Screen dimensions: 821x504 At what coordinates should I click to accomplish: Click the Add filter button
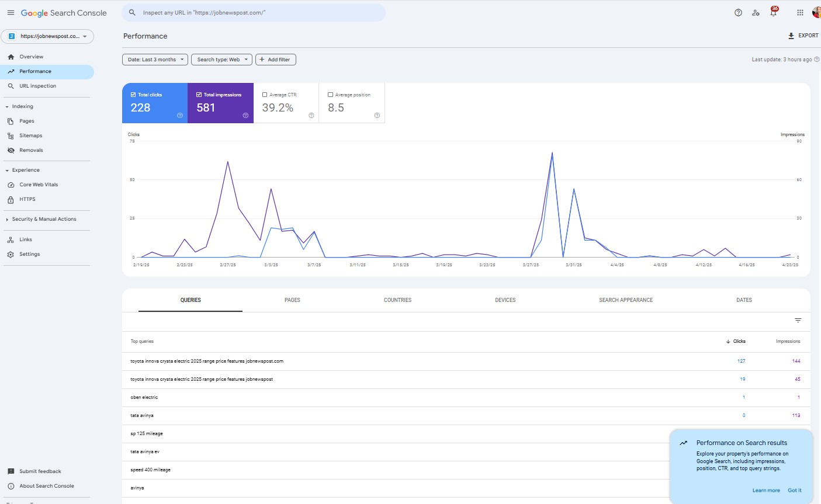coord(276,60)
